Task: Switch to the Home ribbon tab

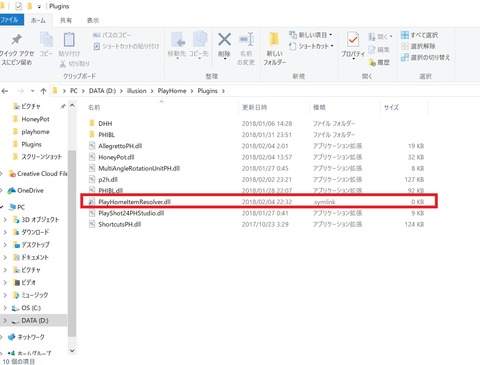Action: click(38, 20)
